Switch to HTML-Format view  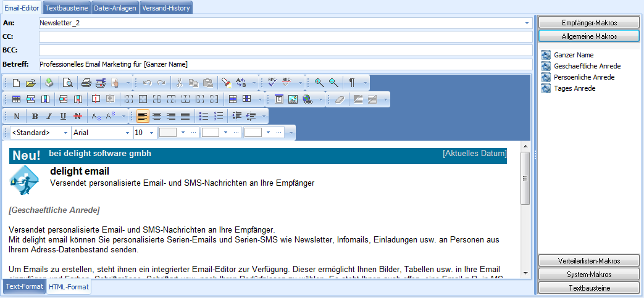(69, 288)
